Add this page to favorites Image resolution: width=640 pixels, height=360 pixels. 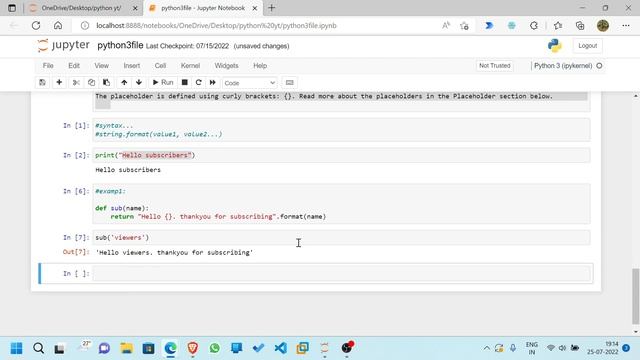(x=464, y=26)
